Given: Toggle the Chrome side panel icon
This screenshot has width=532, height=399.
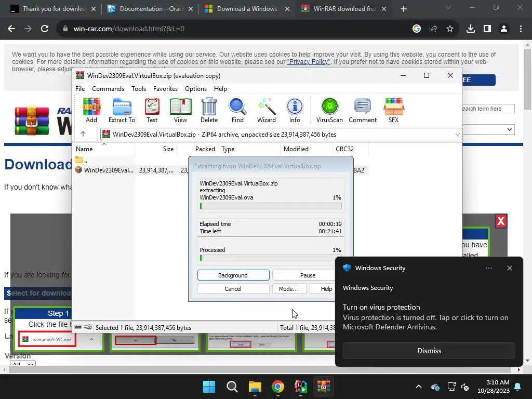Looking at the screenshot, I should pos(487,29).
